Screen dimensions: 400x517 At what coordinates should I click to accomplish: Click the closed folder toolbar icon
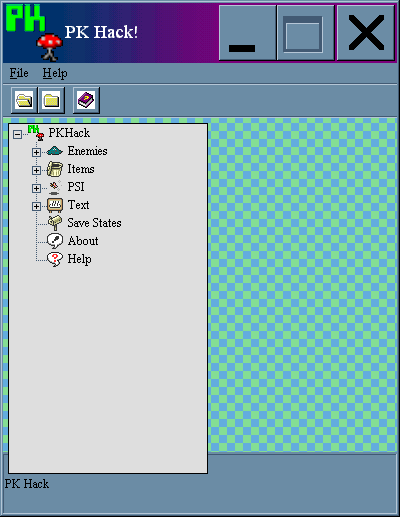coord(52,100)
